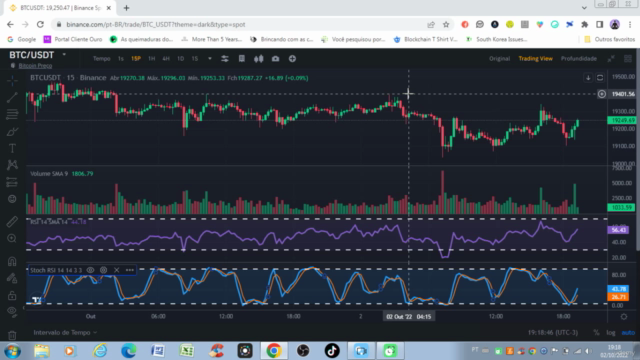
Task: Open Intervalo de Tempo dropdown
Action: [x=65, y=333]
